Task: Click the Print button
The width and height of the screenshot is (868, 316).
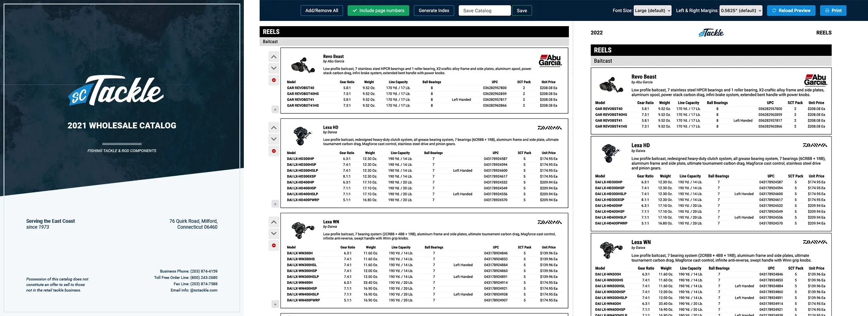Action: (x=833, y=11)
